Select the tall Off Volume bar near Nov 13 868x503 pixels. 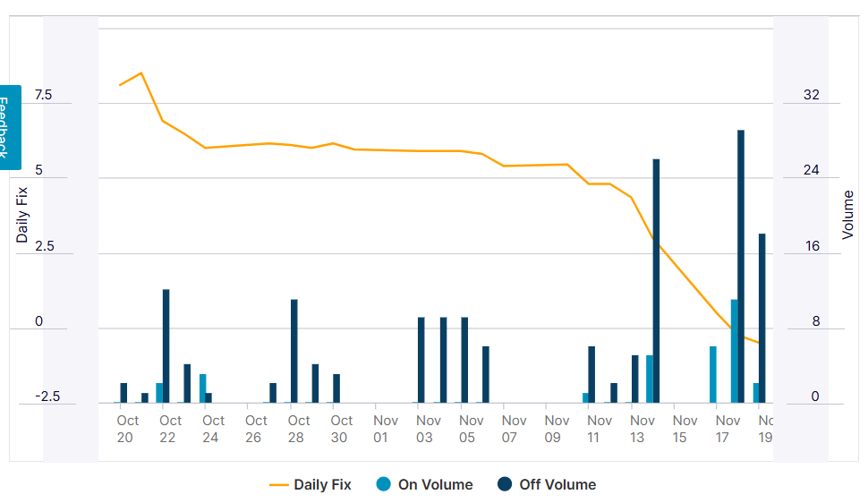tap(656, 281)
